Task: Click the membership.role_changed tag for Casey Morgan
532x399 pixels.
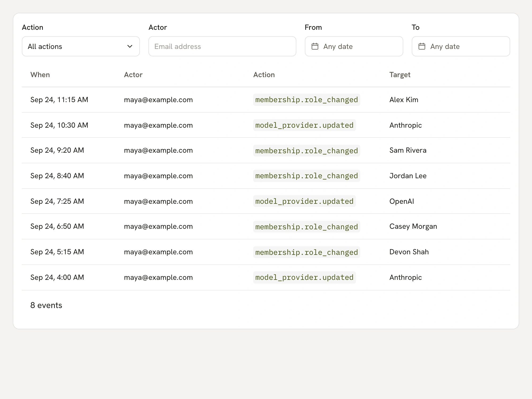Action: tap(307, 227)
